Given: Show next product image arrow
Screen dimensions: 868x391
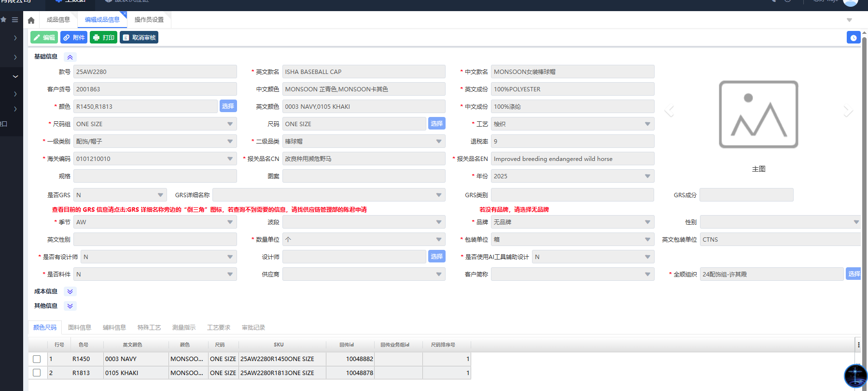Looking at the screenshot, I should pos(848,111).
